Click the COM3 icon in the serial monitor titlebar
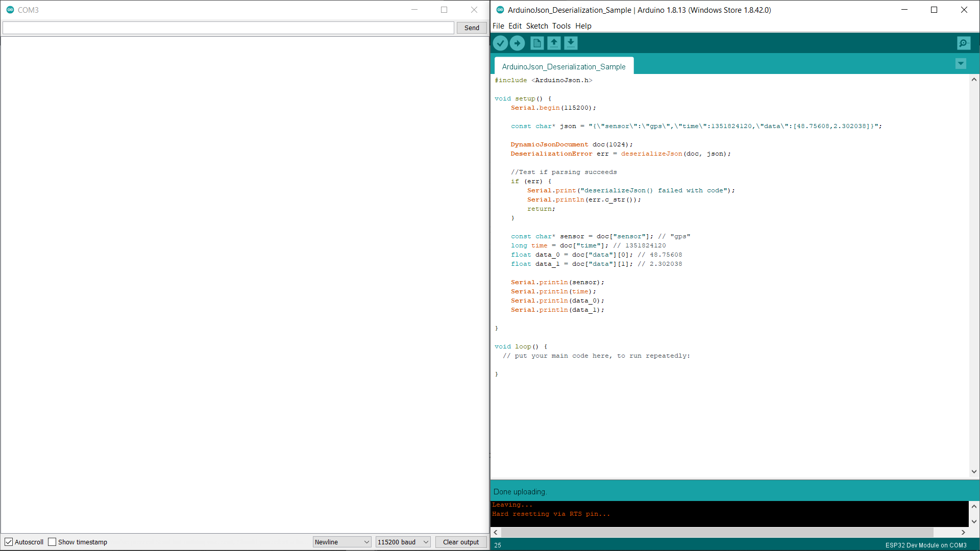This screenshot has height=551, width=980. [11, 9]
